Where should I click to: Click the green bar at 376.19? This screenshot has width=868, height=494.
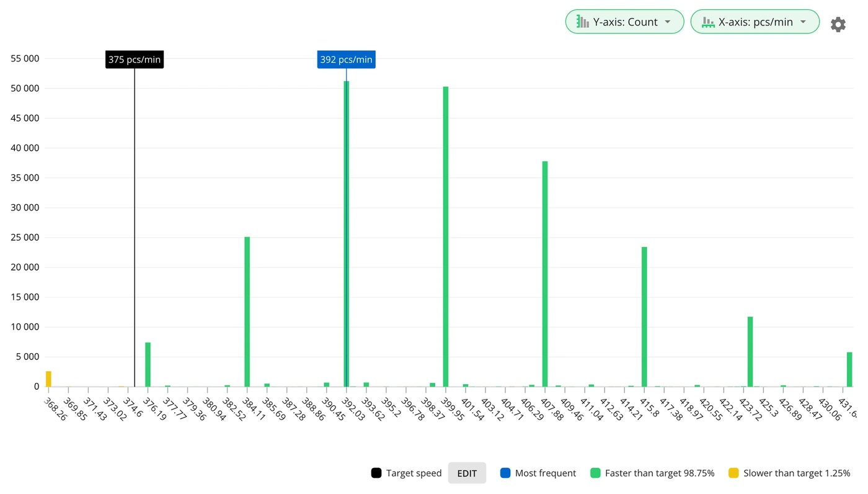pyautogui.click(x=148, y=364)
